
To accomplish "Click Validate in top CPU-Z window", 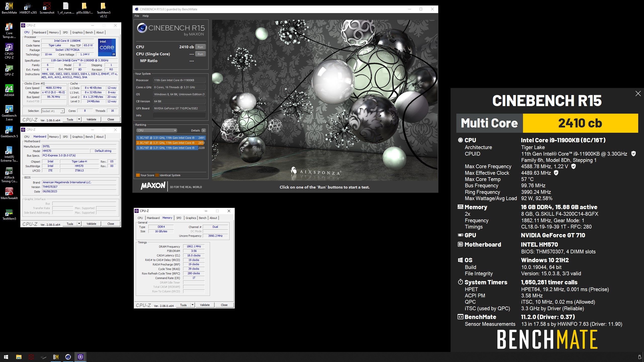I will (91, 119).
